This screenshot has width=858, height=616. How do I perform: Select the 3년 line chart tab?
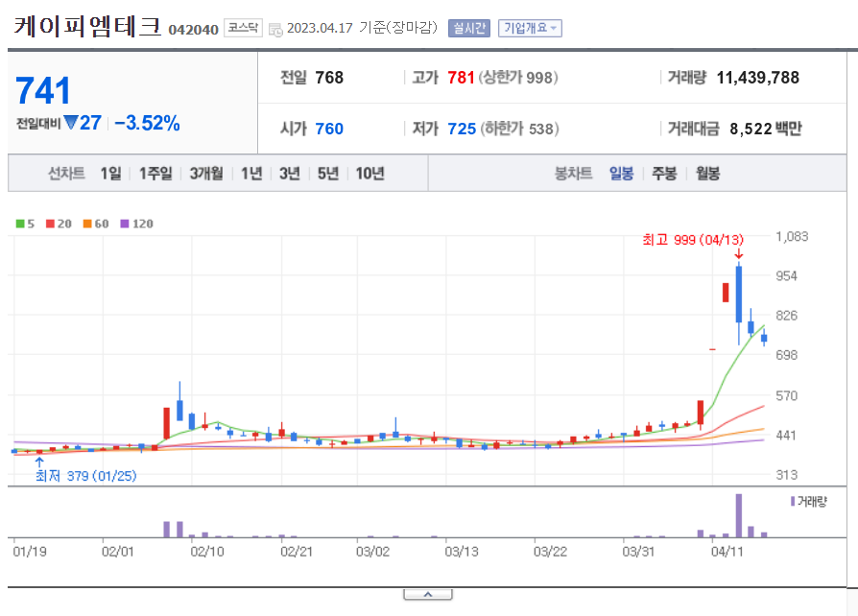pyautogui.click(x=290, y=174)
